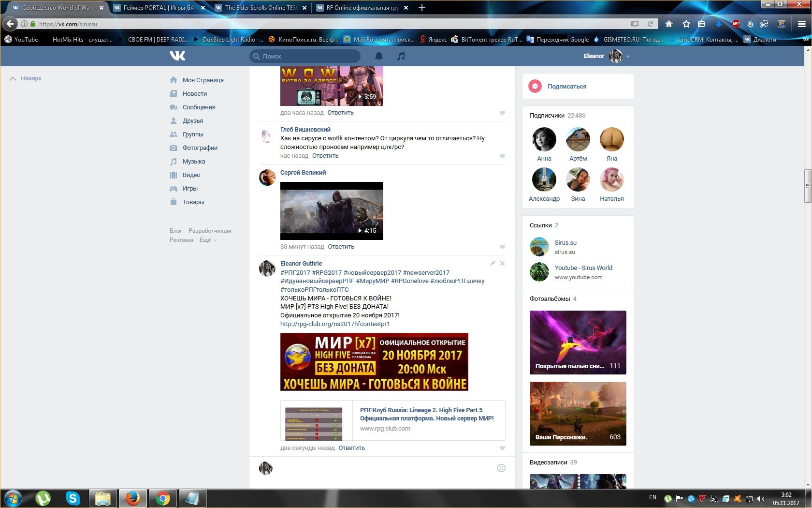
Task: Open Сообщения in left sidebar
Action: (199, 107)
